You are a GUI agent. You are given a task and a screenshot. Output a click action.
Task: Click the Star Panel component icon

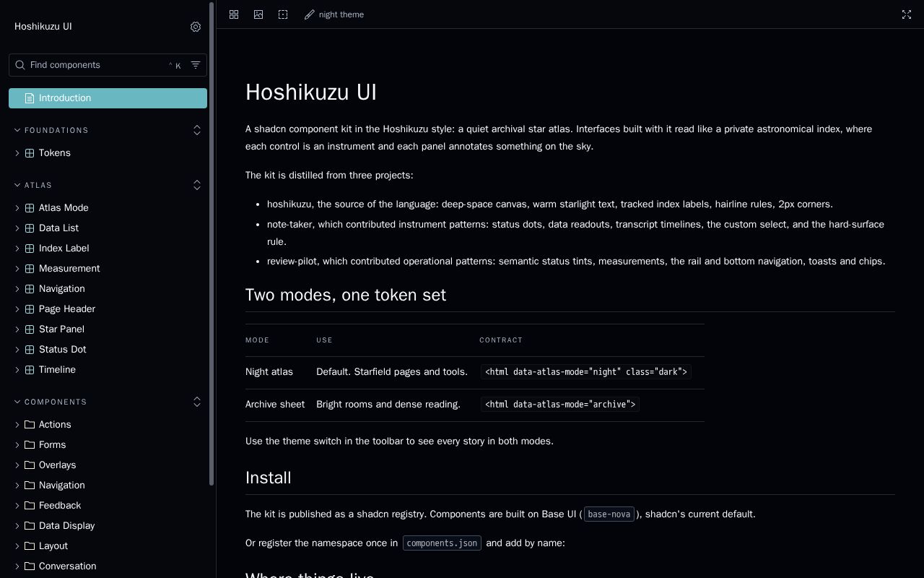pos(30,329)
